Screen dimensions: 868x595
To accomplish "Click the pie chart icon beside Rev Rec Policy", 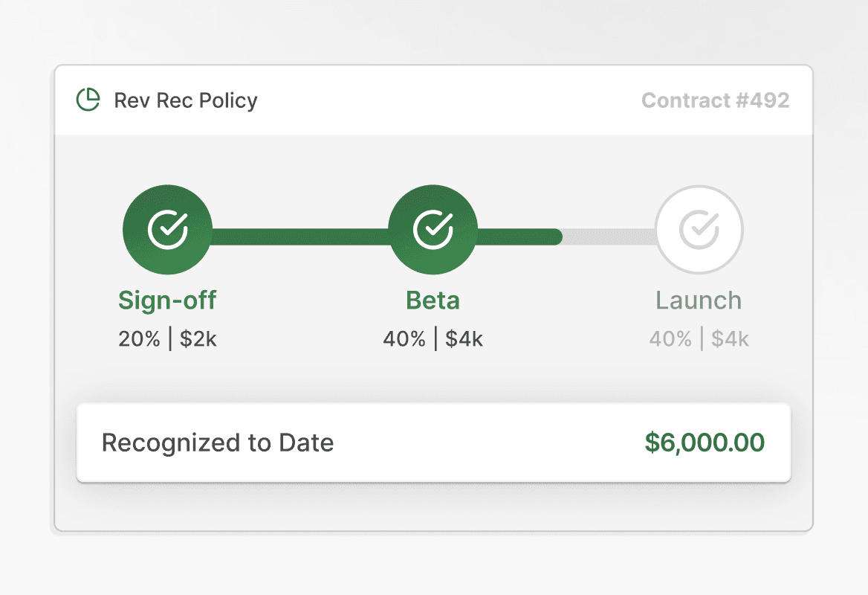I will point(88,100).
